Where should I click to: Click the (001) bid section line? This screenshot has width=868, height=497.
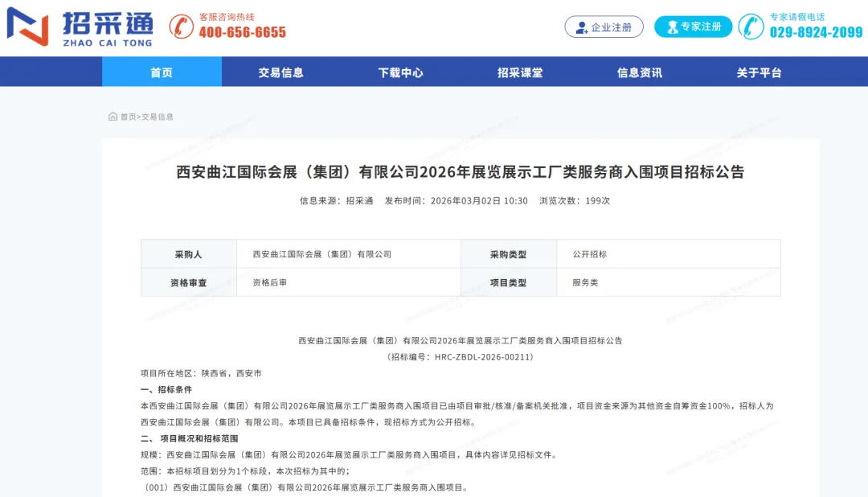coord(305,487)
